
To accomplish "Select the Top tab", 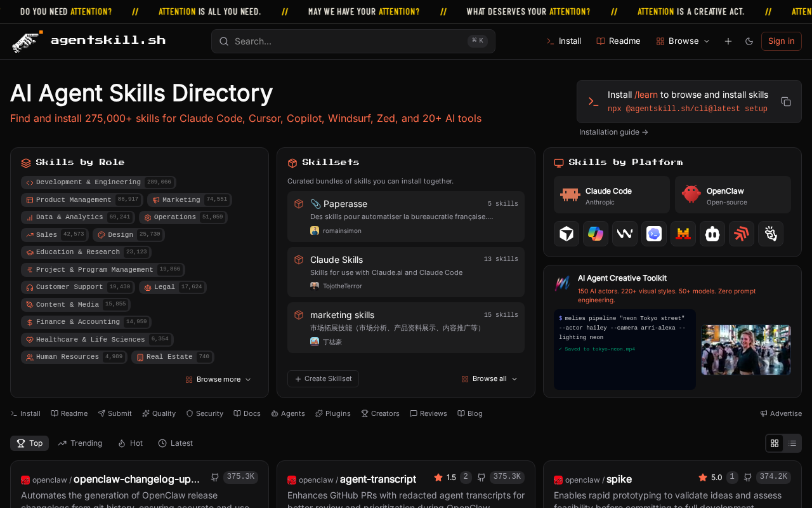I will tap(30, 443).
